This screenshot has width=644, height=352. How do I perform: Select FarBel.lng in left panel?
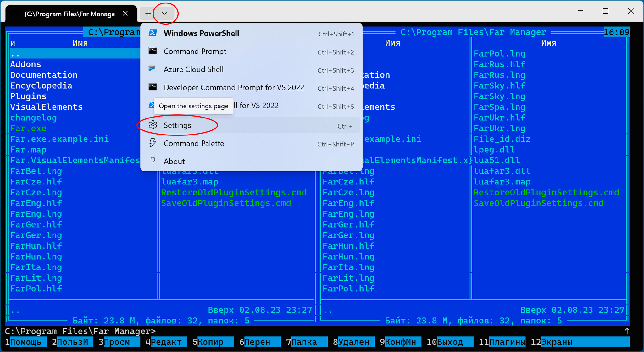36,171
